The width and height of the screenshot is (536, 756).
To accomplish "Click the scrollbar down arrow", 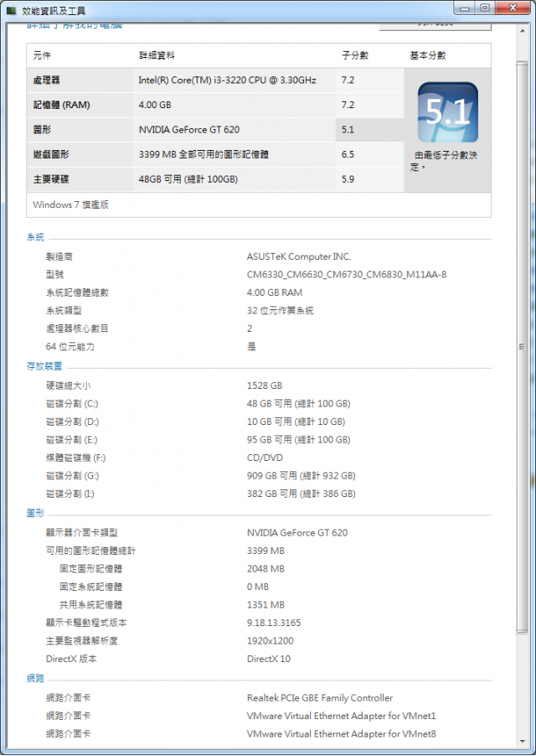I will pos(523,741).
